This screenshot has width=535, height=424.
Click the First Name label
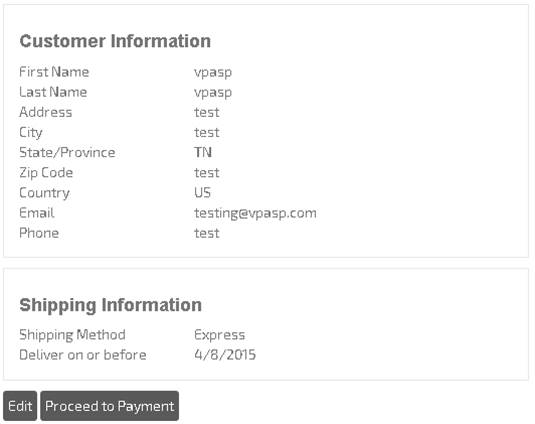point(54,72)
